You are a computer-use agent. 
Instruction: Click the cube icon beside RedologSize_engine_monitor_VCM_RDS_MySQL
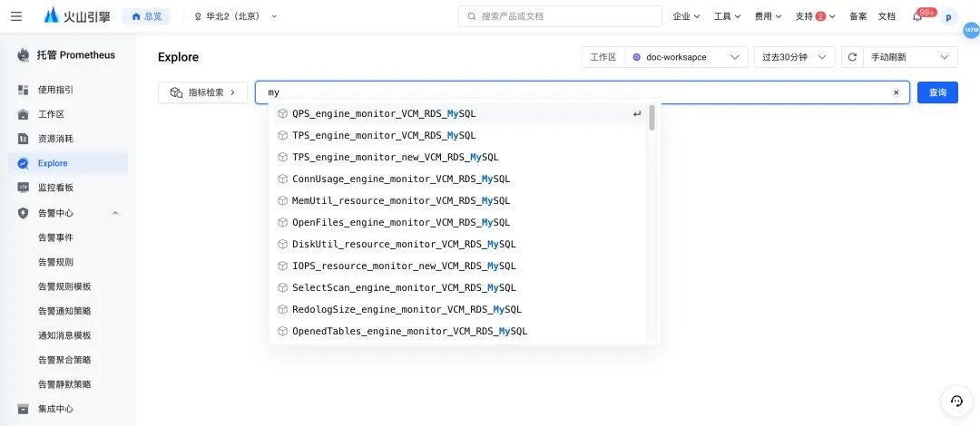click(282, 309)
